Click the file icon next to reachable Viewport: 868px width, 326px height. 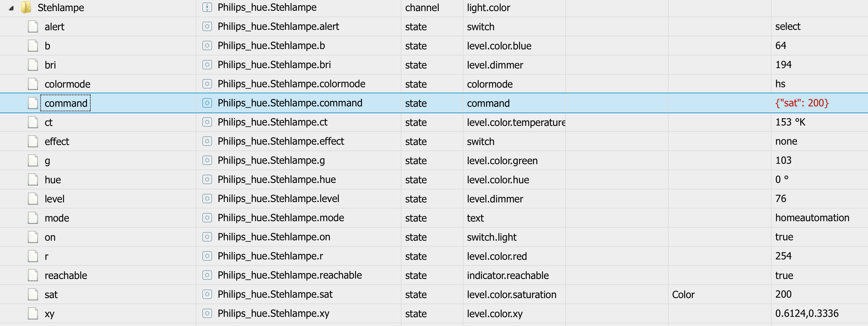coord(33,275)
